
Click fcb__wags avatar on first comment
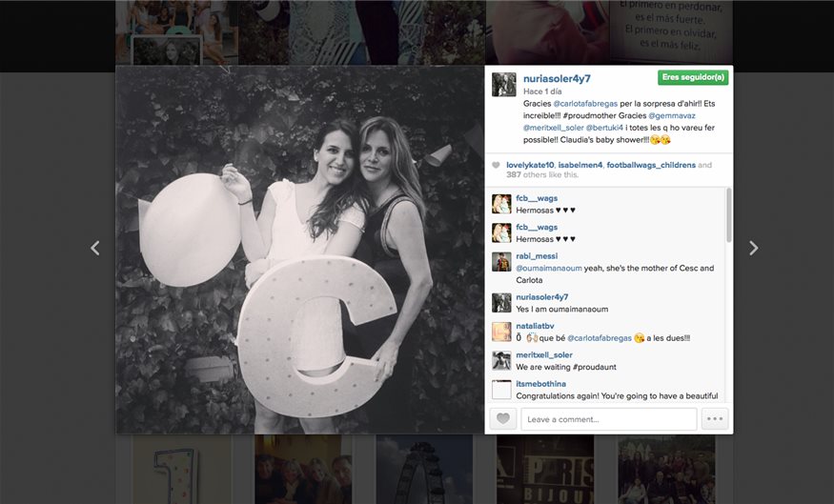[501, 204]
